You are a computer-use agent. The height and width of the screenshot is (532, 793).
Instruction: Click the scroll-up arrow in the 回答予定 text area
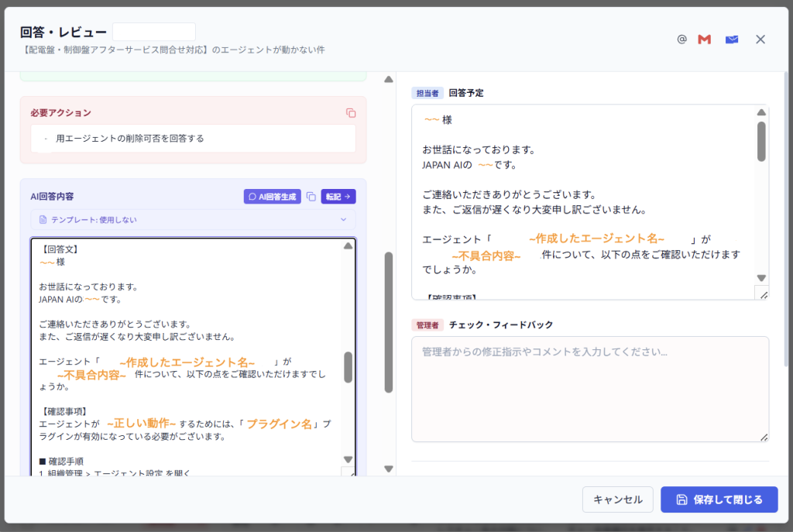coord(761,112)
